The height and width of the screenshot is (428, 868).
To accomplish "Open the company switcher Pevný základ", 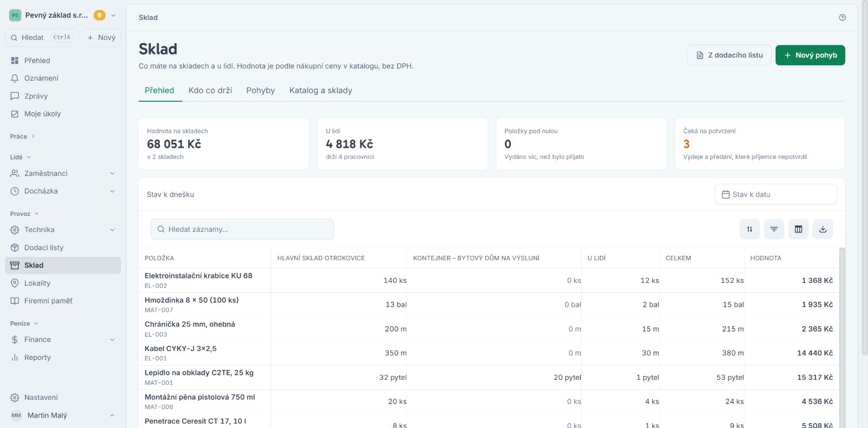I will point(63,16).
